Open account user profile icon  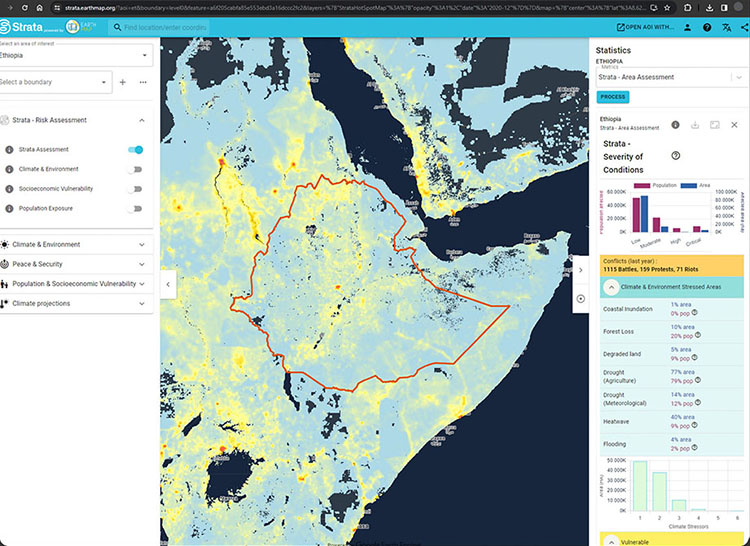687,27
